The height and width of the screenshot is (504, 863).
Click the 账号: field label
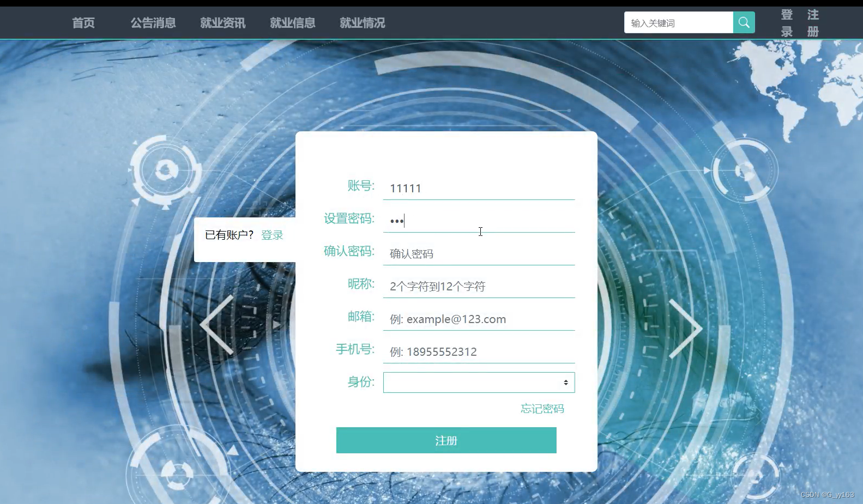pos(361,186)
